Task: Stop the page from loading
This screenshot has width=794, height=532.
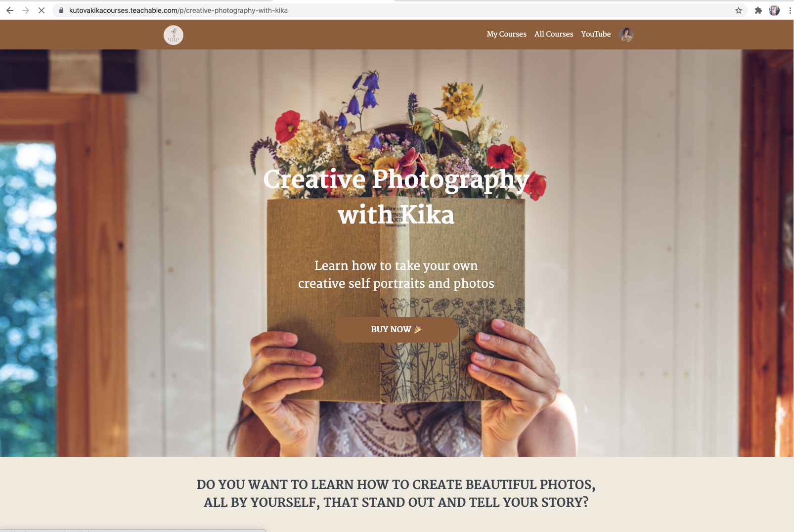Action: 42,10
